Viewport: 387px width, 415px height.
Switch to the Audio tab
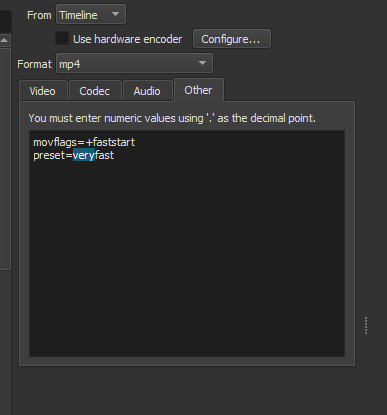147,91
